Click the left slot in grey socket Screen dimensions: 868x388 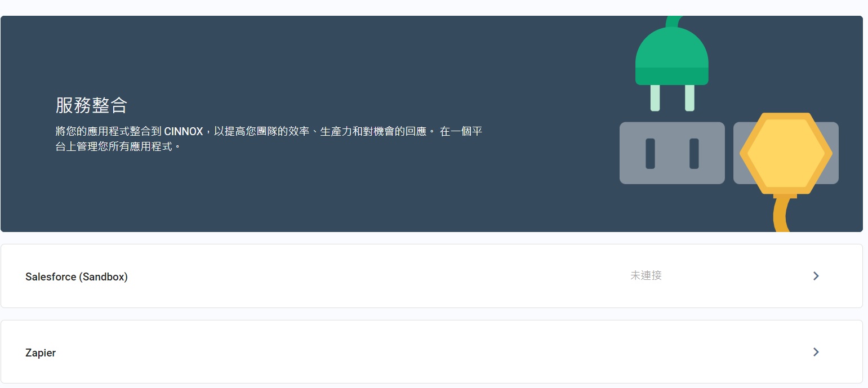(x=651, y=153)
